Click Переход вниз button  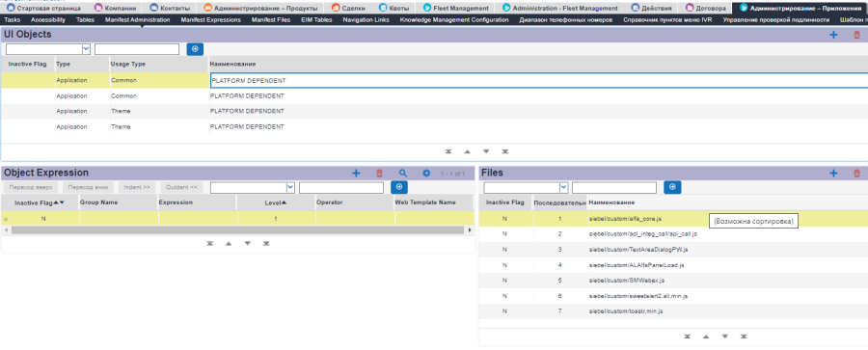tap(89, 187)
